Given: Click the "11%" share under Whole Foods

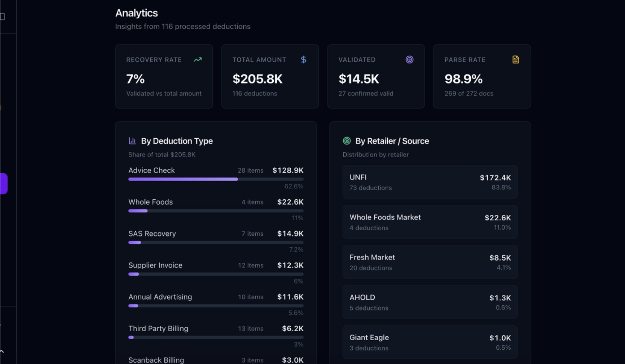Looking at the screenshot, I should tap(297, 218).
